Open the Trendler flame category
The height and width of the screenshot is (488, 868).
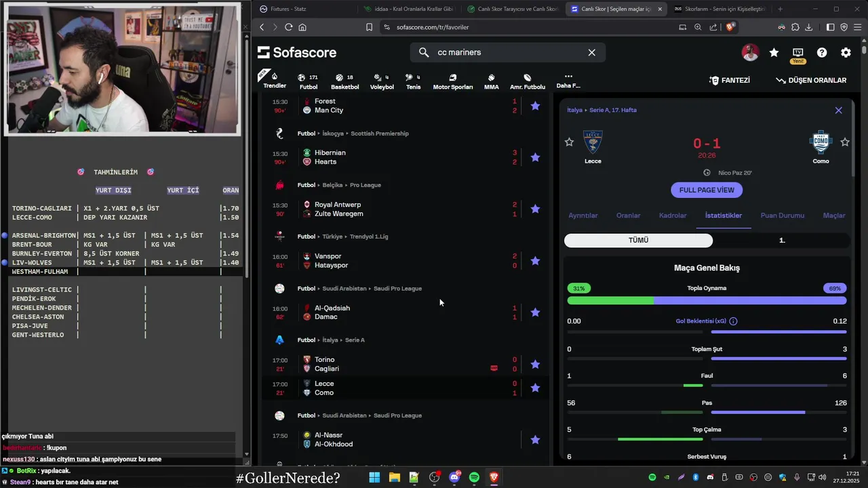tap(275, 79)
